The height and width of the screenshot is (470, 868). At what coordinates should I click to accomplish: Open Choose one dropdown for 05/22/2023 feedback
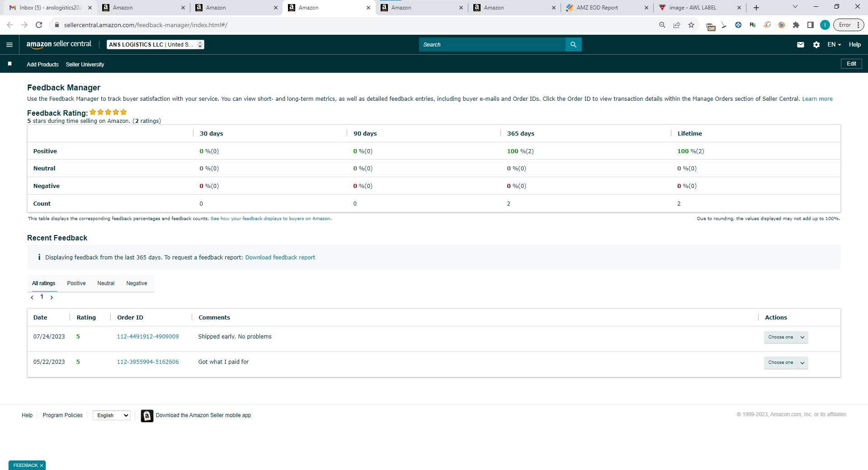point(786,362)
